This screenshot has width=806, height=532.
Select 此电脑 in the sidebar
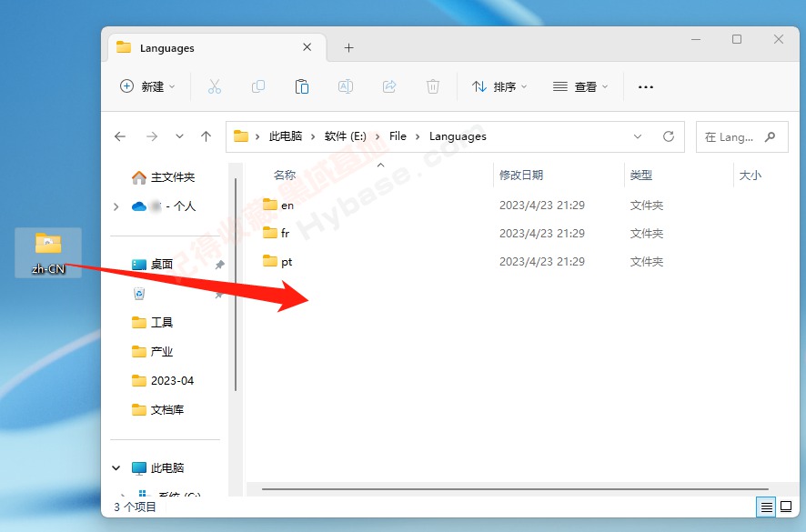[x=157, y=467]
